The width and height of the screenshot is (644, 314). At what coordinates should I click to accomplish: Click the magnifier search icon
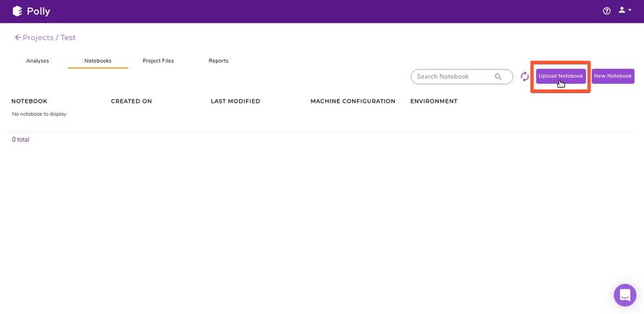click(498, 77)
